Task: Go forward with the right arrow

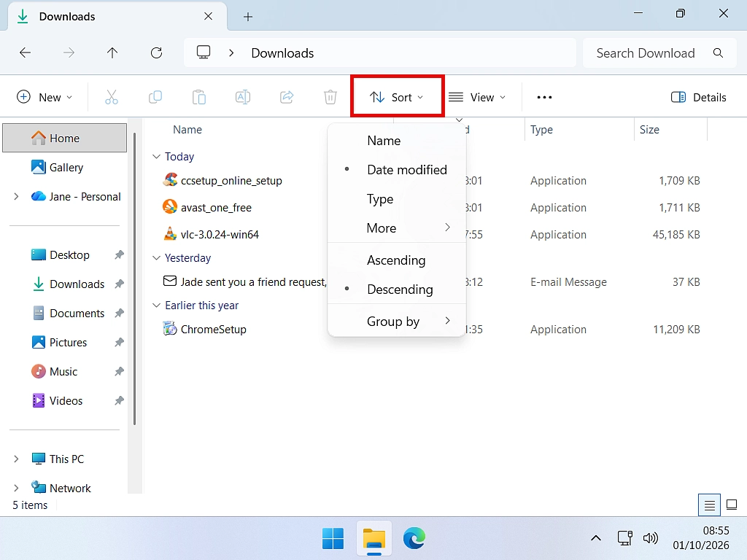Action: pyautogui.click(x=69, y=52)
